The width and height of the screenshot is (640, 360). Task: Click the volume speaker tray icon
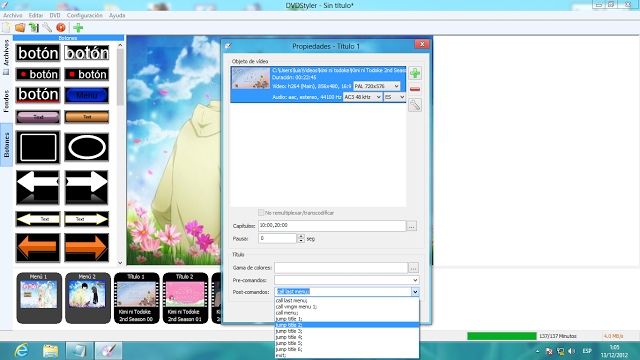click(x=571, y=351)
